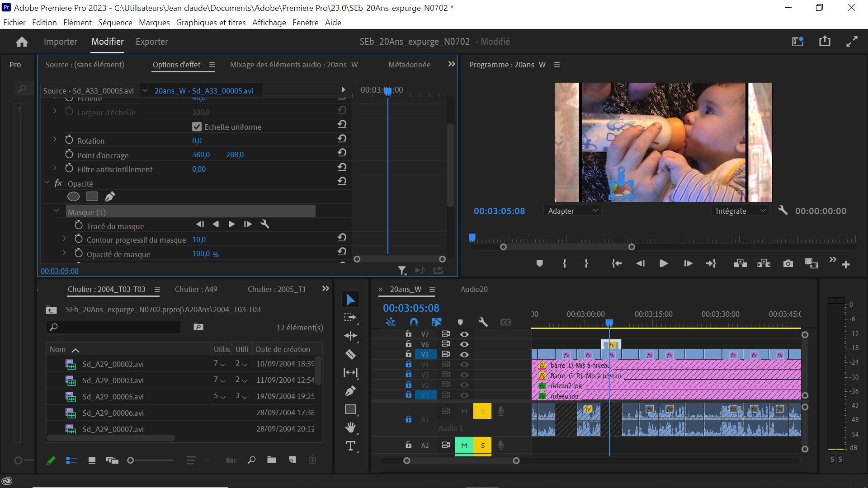Open the Graphiques et titres menu
Screen dimensions: 868x488
(211, 23)
